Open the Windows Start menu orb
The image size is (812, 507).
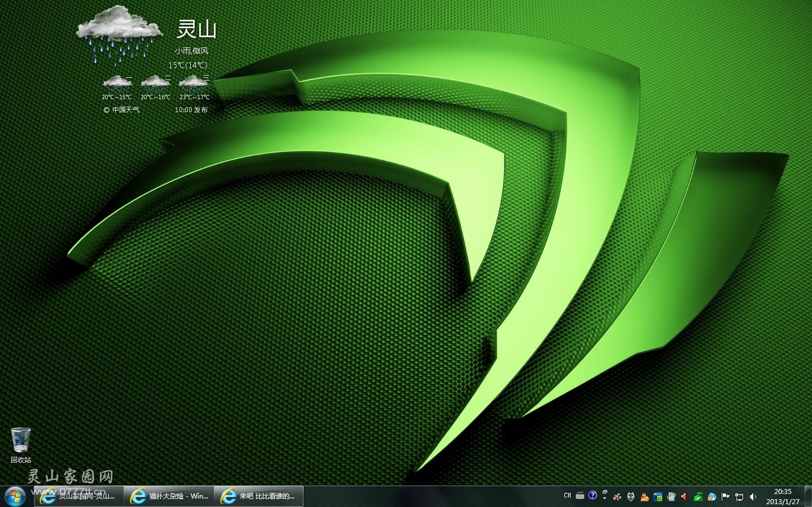tap(15, 496)
